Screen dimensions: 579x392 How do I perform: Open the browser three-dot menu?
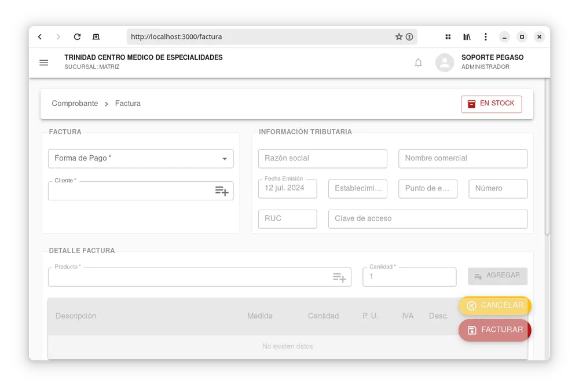[486, 36]
